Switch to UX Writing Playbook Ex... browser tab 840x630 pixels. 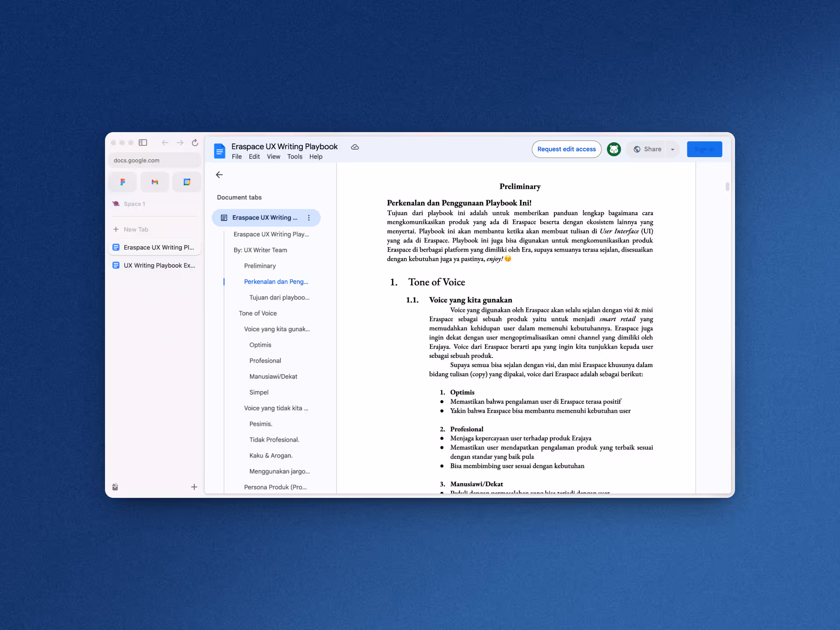[x=154, y=266]
